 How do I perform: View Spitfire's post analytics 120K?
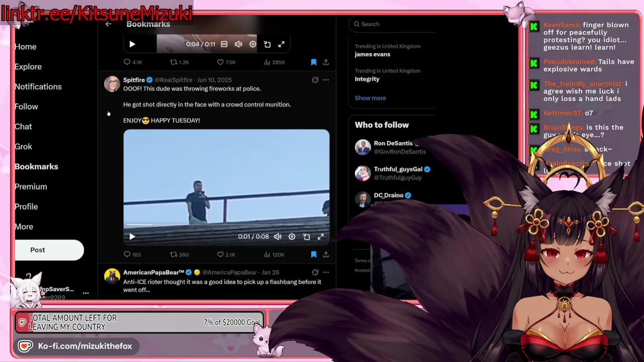(x=274, y=255)
